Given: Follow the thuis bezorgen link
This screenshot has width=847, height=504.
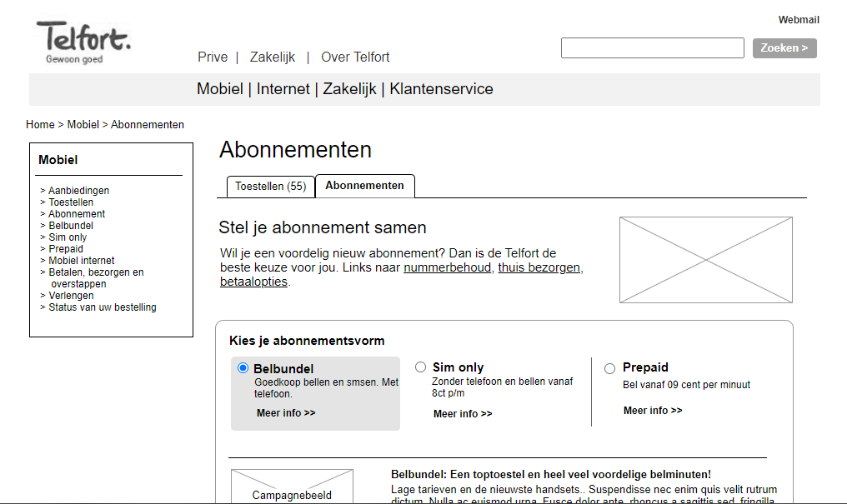Looking at the screenshot, I should (539, 267).
